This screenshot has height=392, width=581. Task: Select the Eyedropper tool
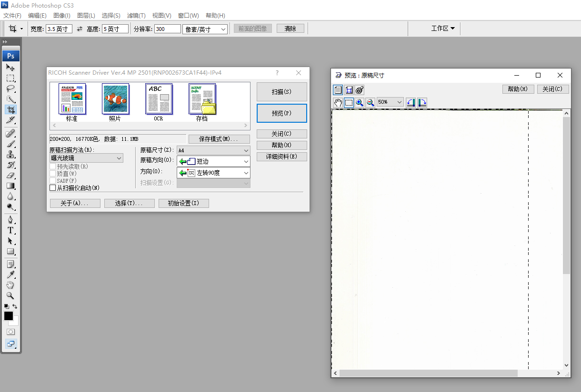[10, 274]
